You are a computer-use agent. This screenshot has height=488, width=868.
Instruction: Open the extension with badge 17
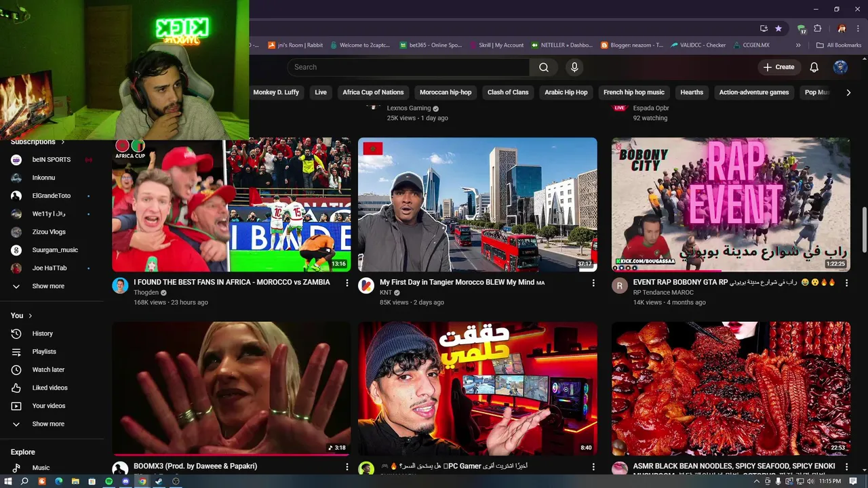click(802, 28)
